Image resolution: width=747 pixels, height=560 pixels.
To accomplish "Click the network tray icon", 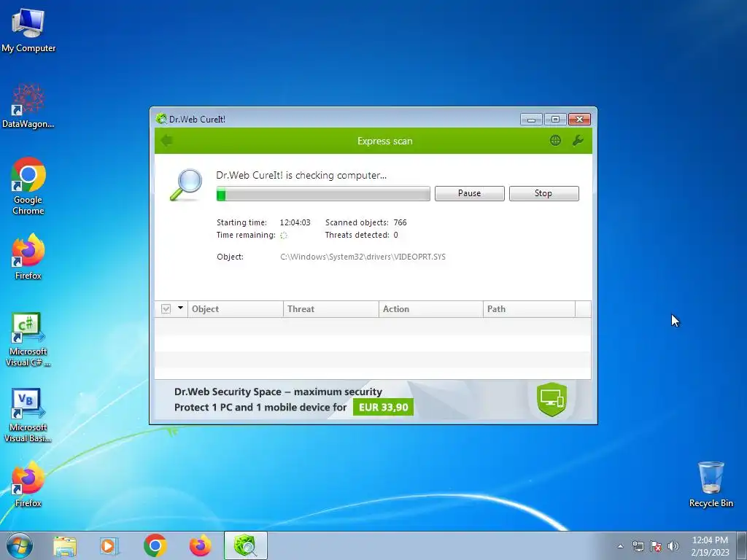I will (x=638, y=546).
